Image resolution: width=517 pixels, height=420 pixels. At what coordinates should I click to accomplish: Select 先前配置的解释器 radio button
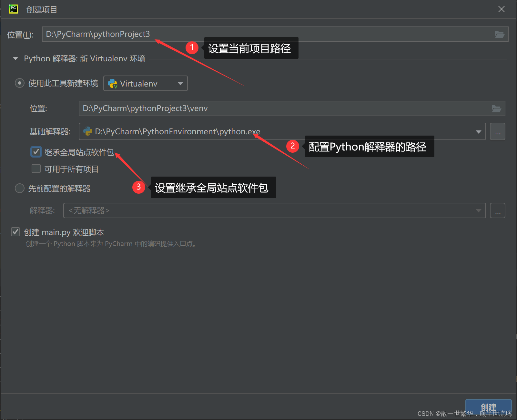point(20,188)
